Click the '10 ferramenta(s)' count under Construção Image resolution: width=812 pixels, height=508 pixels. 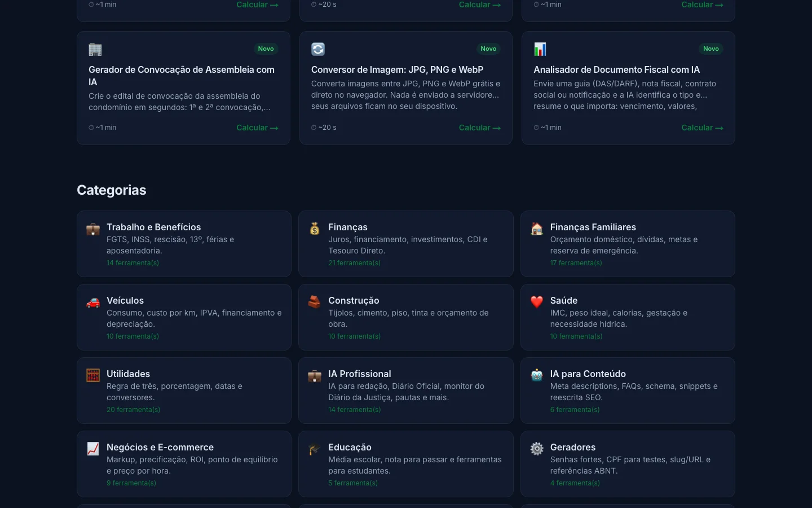click(x=354, y=336)
